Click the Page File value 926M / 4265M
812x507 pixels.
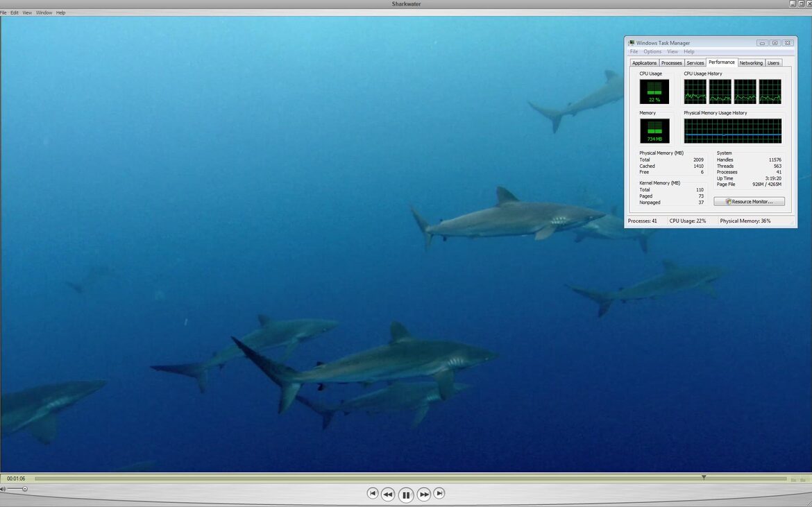pos(767,184)
